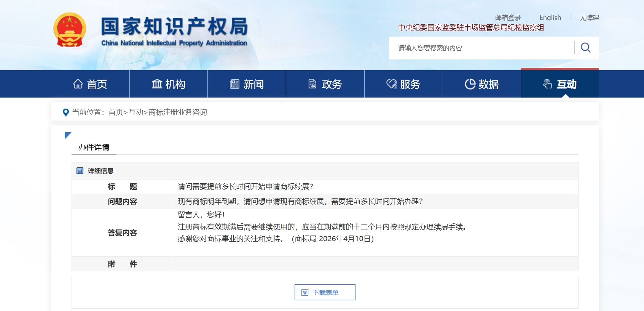
Task: Click the search magnifier icon
Action: pyautogui.click(x=585, y=48)
